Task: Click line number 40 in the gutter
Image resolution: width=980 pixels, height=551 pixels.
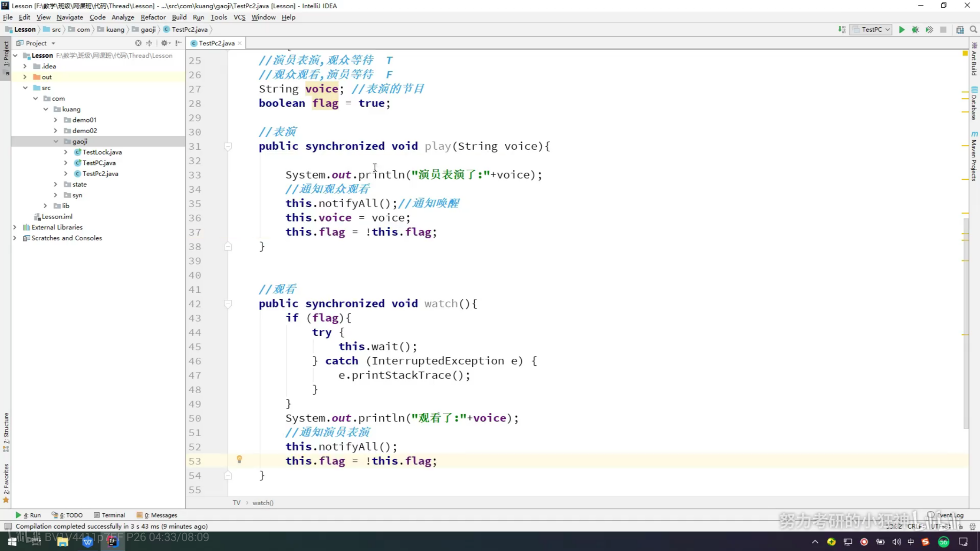Action: pos(195,275)
